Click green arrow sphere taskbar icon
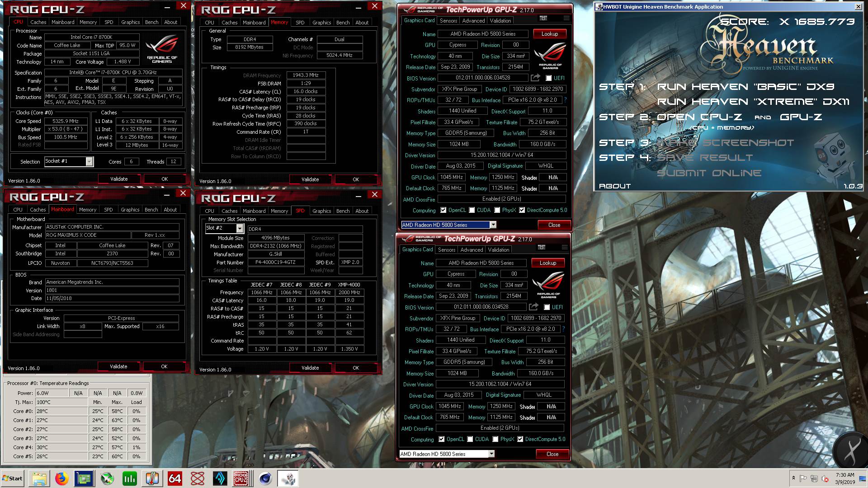 [x=107, y=479]
